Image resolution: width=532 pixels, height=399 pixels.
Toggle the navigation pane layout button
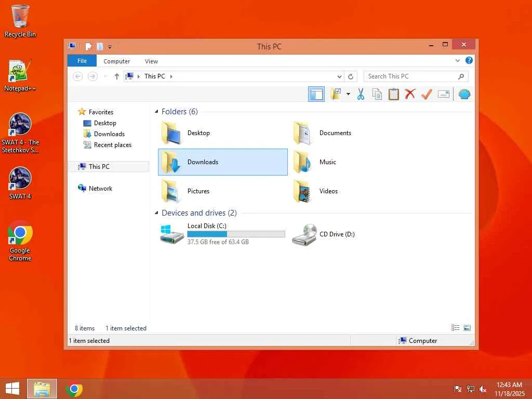[316, 95]
